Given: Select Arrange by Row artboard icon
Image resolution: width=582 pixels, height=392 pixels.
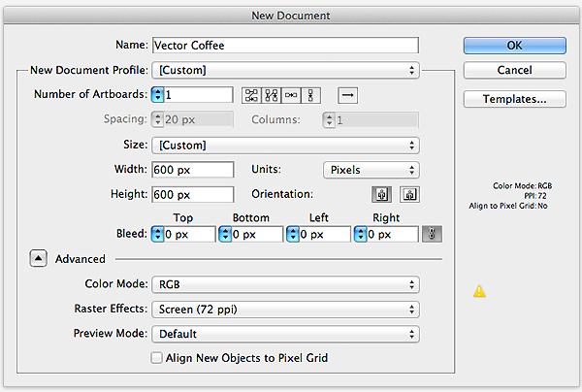Looking at the screenshot, I should pyautogui.click(x=291, y=95).
